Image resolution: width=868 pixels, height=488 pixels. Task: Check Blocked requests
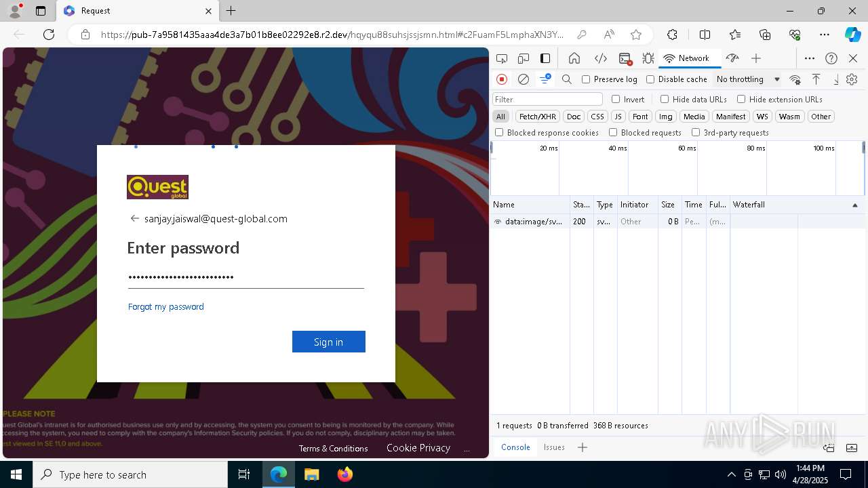(x=613, y=133)
